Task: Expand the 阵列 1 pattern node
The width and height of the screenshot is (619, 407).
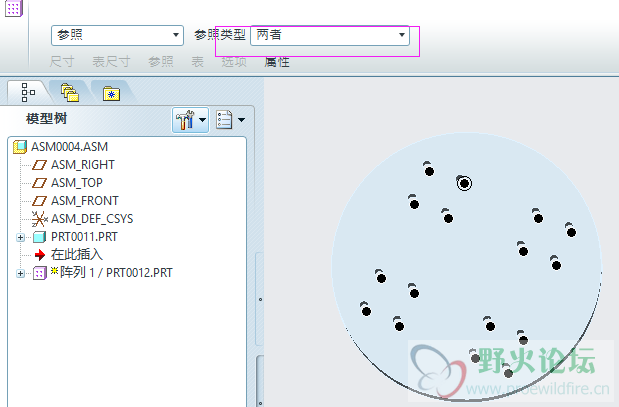Action: 21,273
